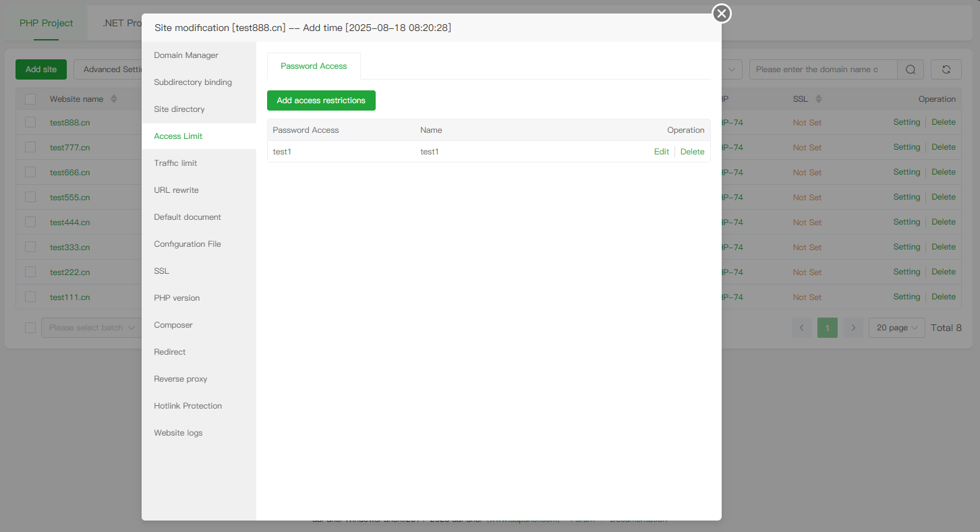980x532 pixels.
Task: Tick the checkbox for test444.cn
Action: [x=30, y=222]
